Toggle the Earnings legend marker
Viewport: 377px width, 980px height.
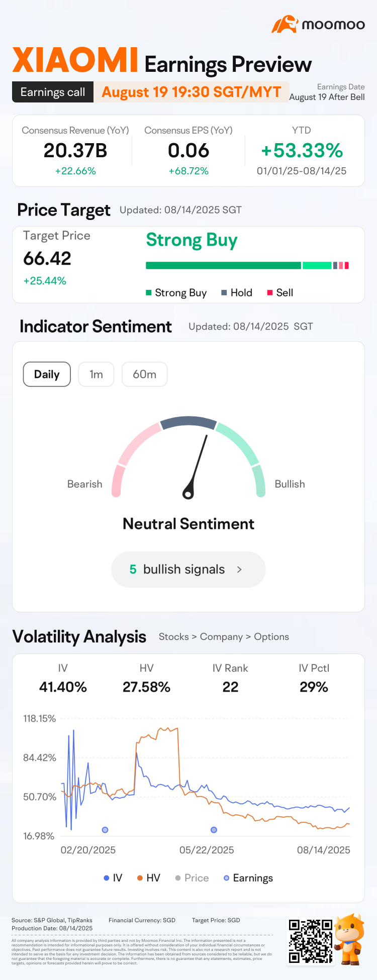pyautogui.click(x=248, y=878)
